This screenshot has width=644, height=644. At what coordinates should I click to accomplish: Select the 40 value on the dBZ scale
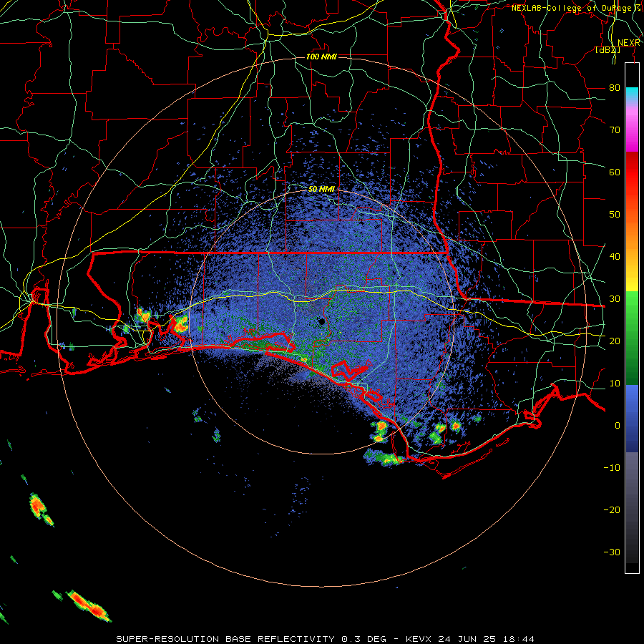pyautogui.click(x=615, y=257)
